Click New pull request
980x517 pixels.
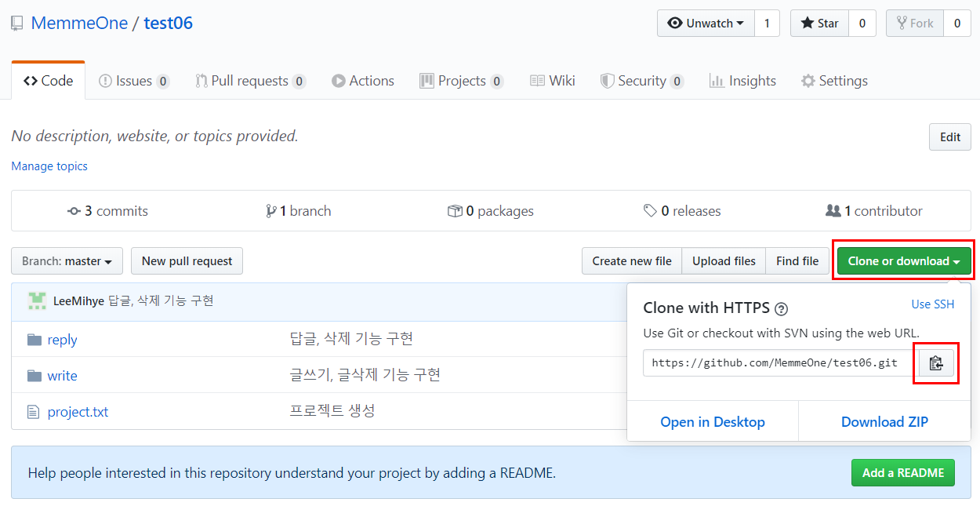click(x=187, y=261)
